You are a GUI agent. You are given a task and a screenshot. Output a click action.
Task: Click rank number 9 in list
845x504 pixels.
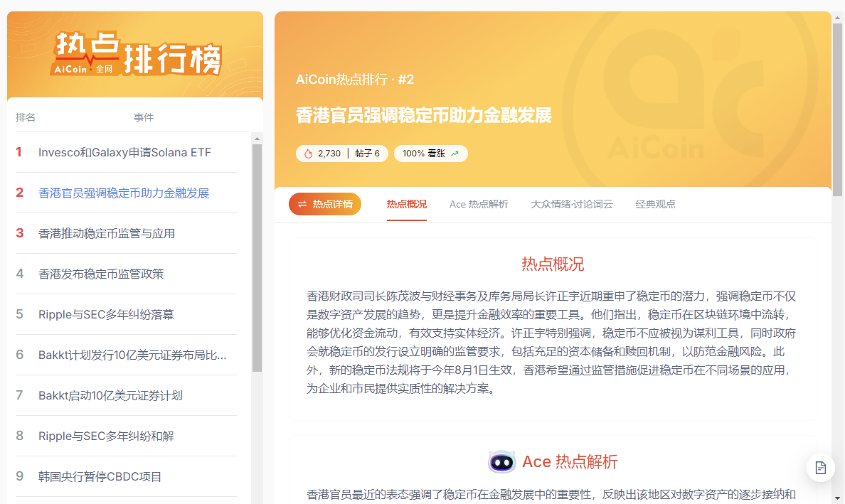pos(19,476)
